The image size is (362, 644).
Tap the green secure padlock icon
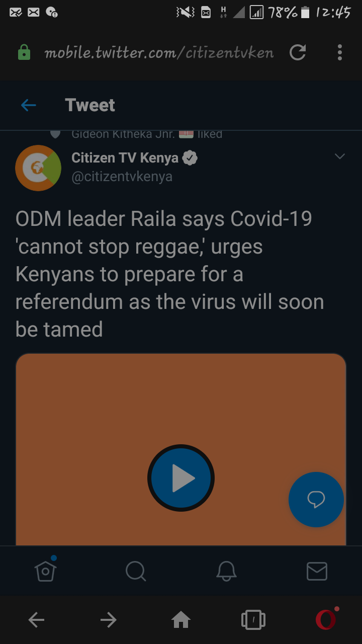[x=24, y=52]
